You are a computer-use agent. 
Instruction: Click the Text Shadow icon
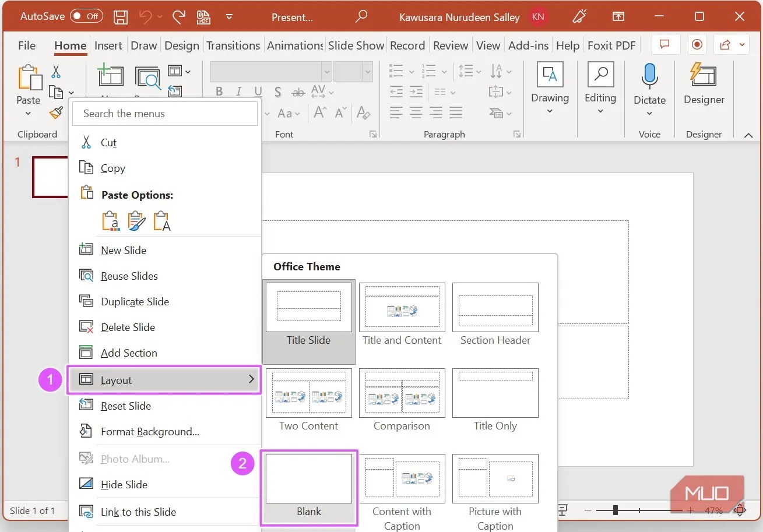(x=278, y=91)
